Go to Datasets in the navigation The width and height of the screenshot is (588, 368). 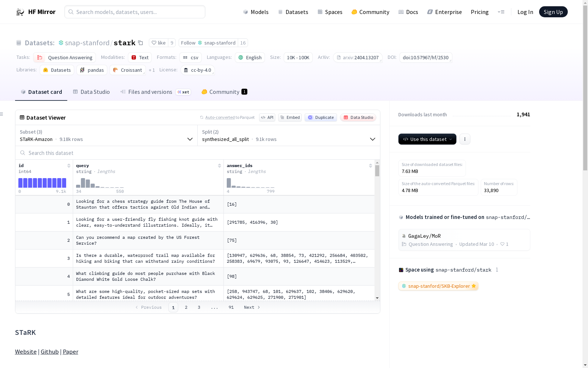point(293,12)
